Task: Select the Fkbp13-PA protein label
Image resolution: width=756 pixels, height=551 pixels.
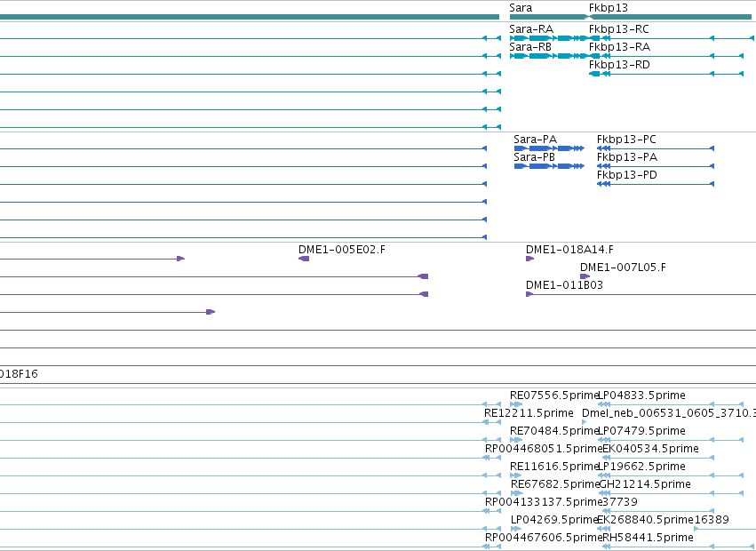Action: (627, 157)
